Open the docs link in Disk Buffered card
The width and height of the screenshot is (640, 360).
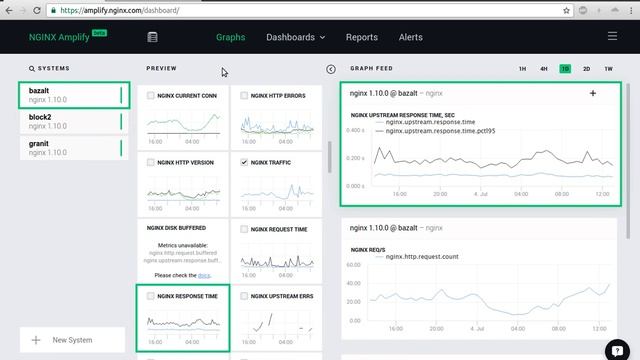tap(204, 276)
